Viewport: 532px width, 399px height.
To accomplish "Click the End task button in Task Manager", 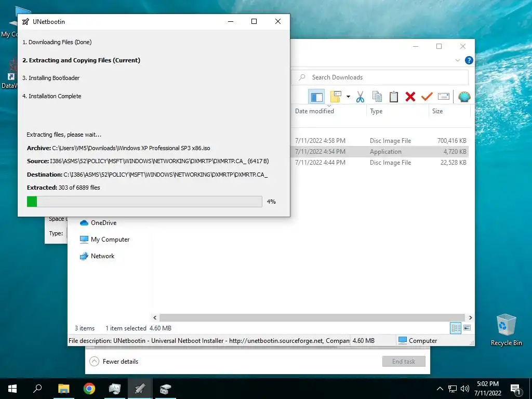I will click(404, 362).
